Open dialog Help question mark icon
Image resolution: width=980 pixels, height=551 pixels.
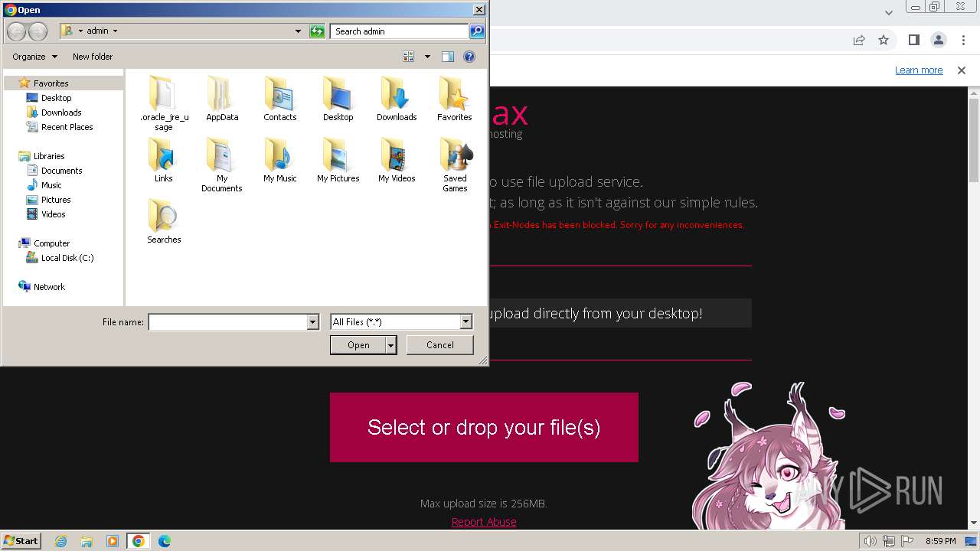point(469,57)
